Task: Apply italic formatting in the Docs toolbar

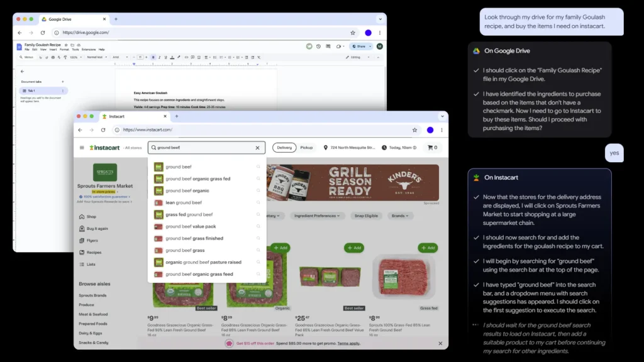Action: pos(159,57)
